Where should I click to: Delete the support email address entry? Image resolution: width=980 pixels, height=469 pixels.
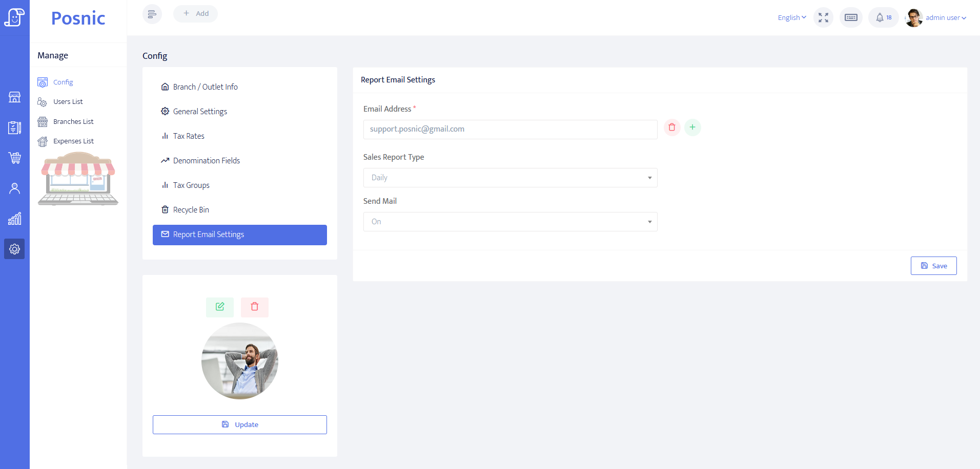[672, 127]
